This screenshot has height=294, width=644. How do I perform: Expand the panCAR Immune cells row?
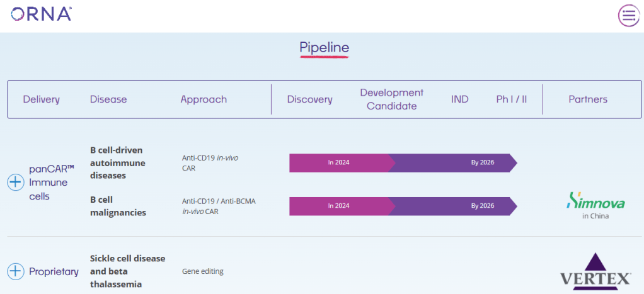[16, 183]
